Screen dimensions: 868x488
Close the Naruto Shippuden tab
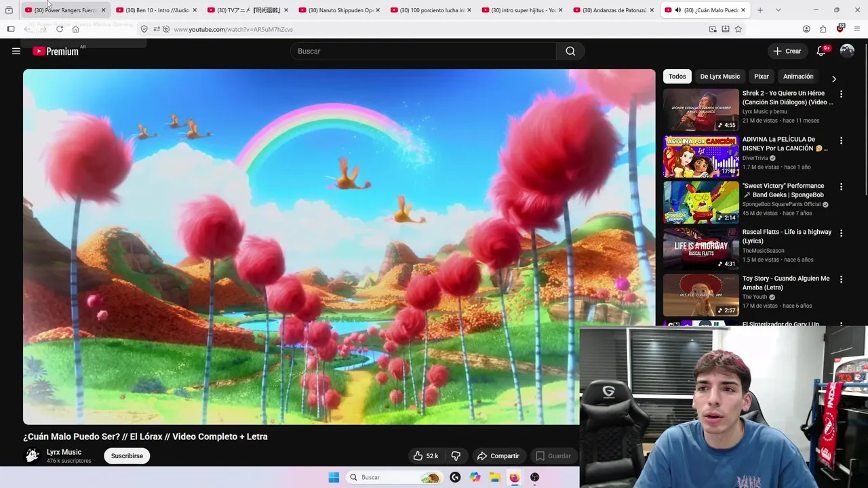[377, 10]
